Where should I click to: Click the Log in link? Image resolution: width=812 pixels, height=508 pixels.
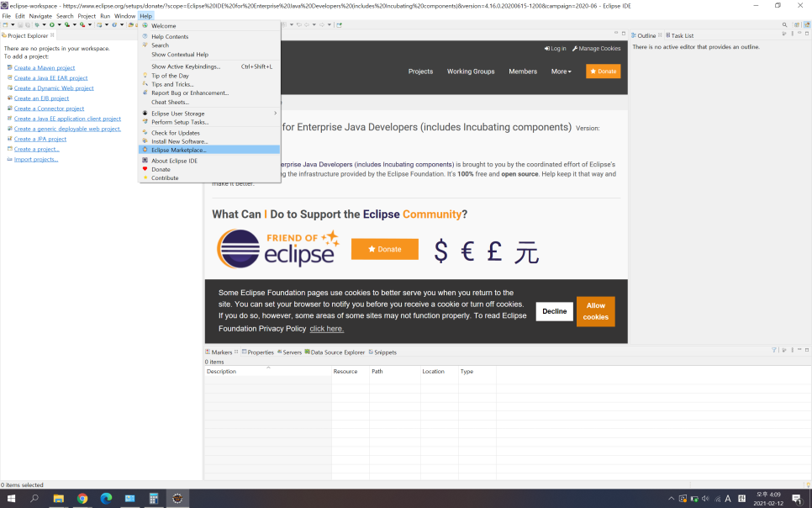coord(555,48)
